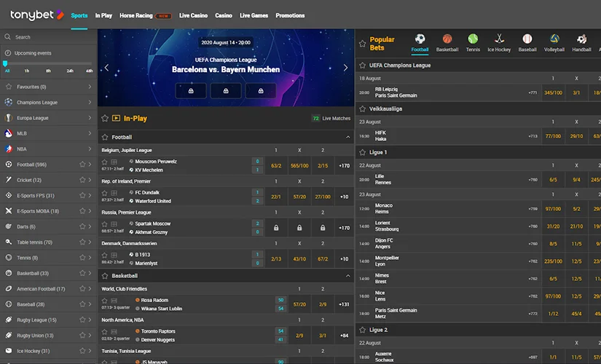Expand Favourites (0) chevron

(x=90, y=87)
